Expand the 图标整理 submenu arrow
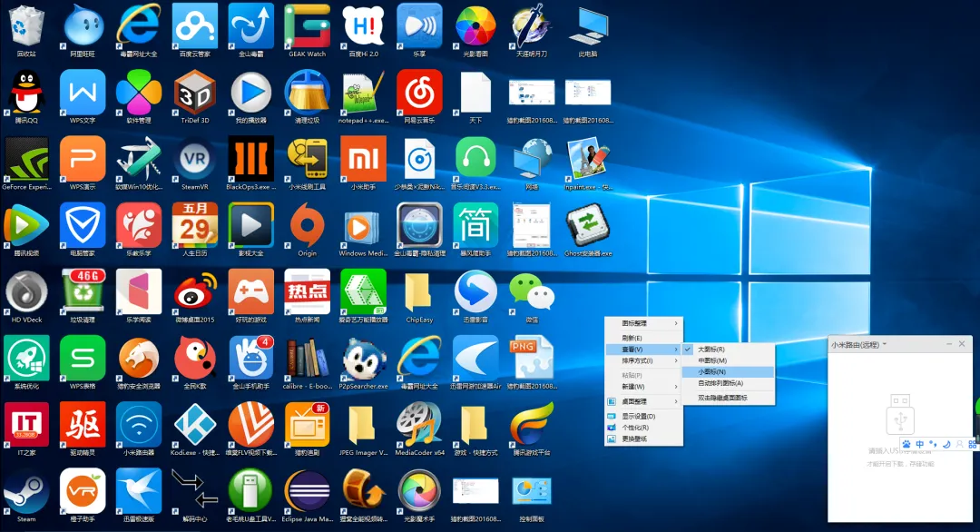Screen dimensions: 980x532 pyautogui.click(x=676, y=323)
